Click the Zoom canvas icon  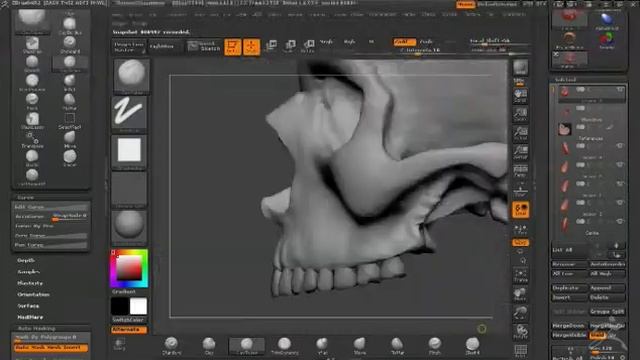tap(520, 114)
